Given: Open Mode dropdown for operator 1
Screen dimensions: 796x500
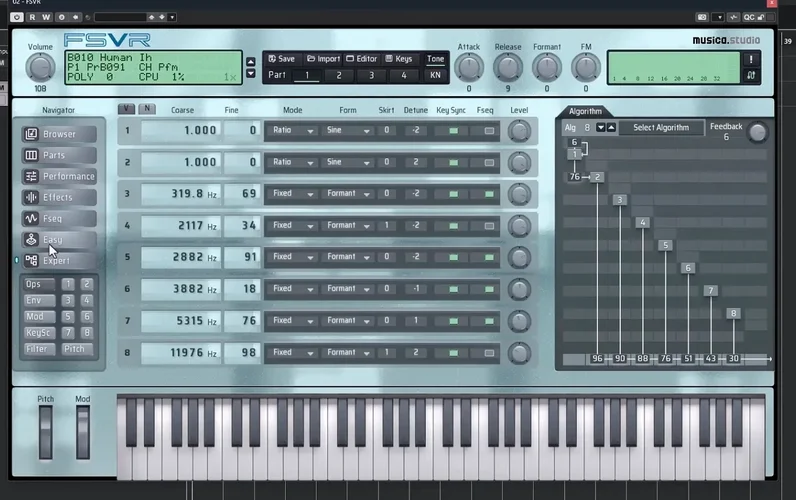Looking at the screenshot, I should [x=292, y=130].
